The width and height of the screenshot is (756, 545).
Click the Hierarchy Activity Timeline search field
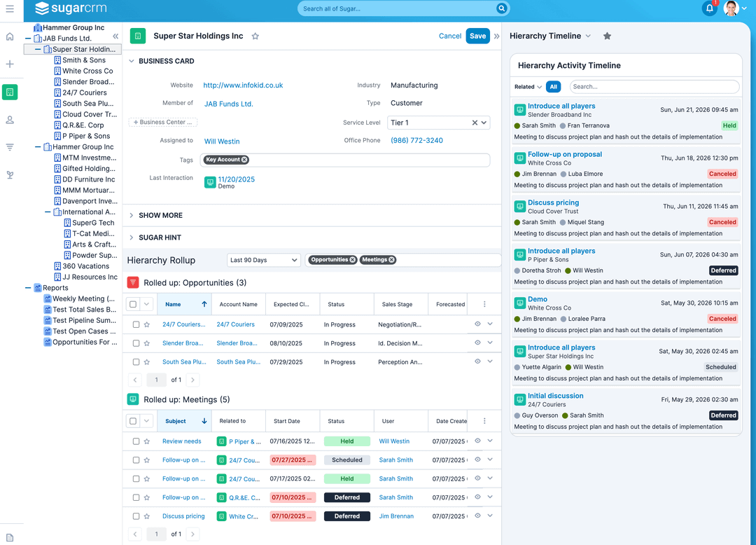(654, 87)
